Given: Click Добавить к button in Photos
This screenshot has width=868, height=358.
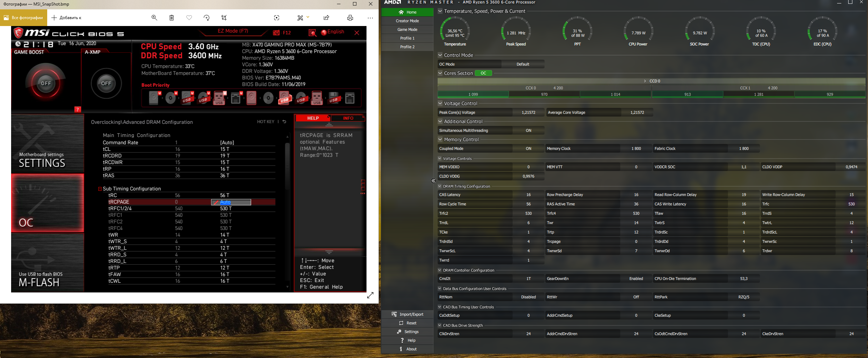Looking at the screenshot, I should [66, 18].
